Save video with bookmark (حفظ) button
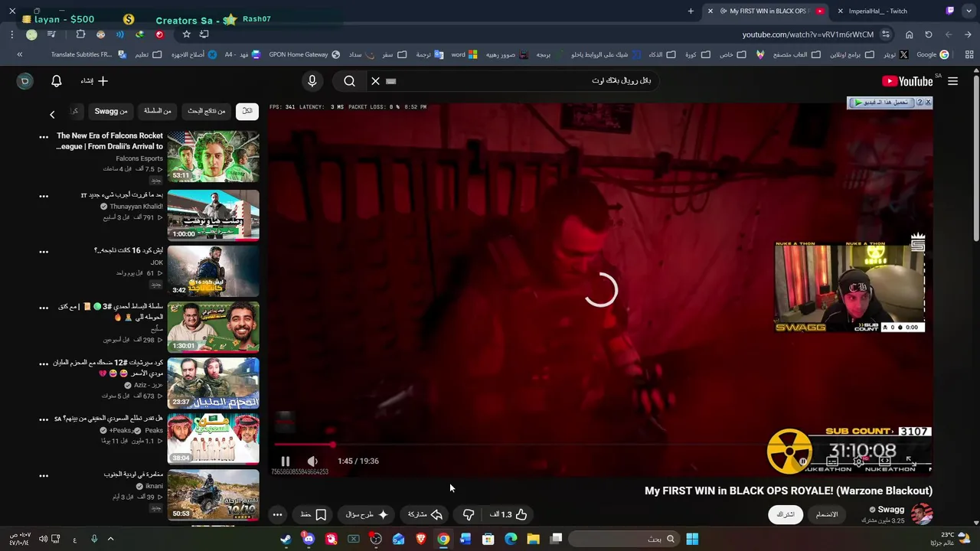Viewport: 980px width, 551px height. pyautogui.click(x=313, y=514)
